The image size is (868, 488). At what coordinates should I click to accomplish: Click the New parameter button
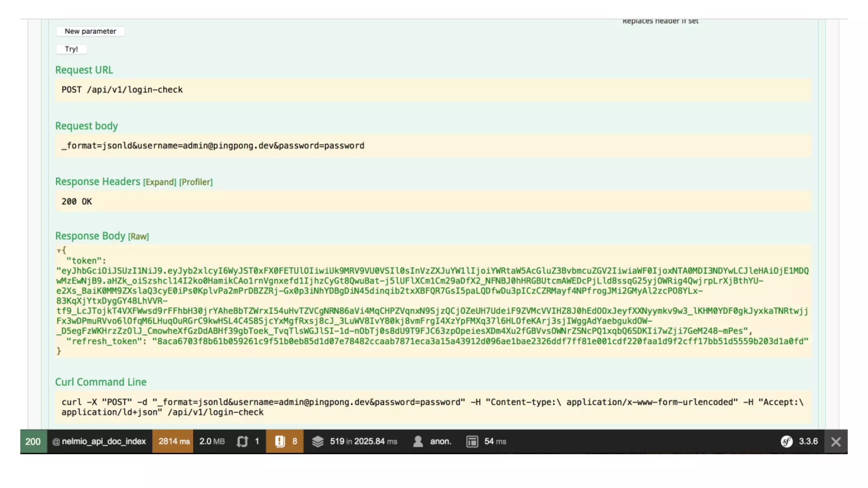[x=90, y=31]
